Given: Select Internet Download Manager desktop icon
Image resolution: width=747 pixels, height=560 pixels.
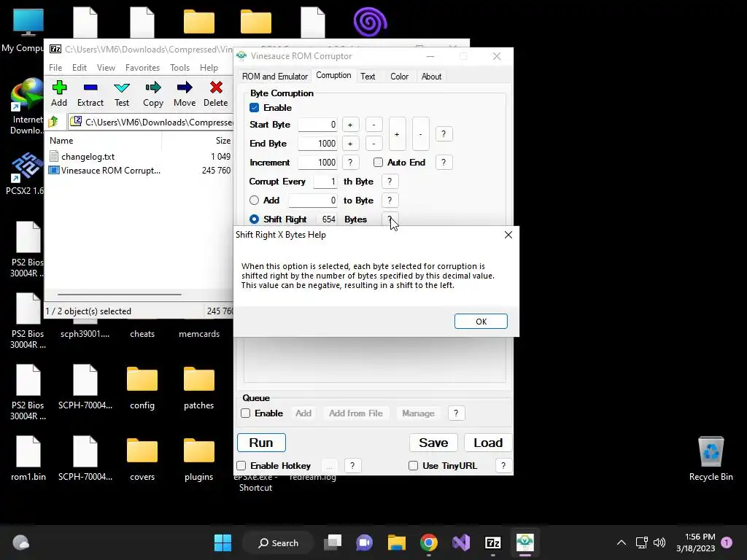Looking at the screenshot, I should [28, 106].
